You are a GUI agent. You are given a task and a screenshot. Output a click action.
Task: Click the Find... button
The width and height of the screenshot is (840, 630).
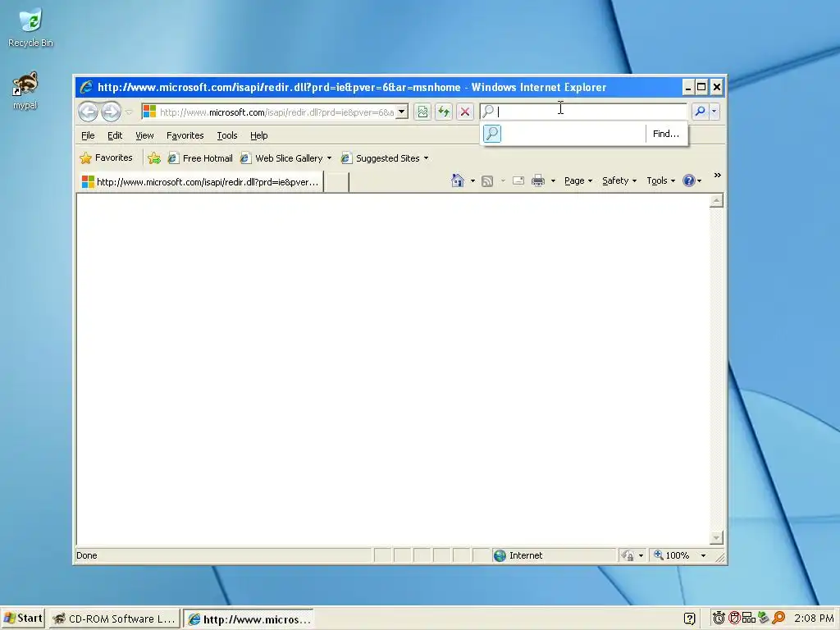click(666, 134)
